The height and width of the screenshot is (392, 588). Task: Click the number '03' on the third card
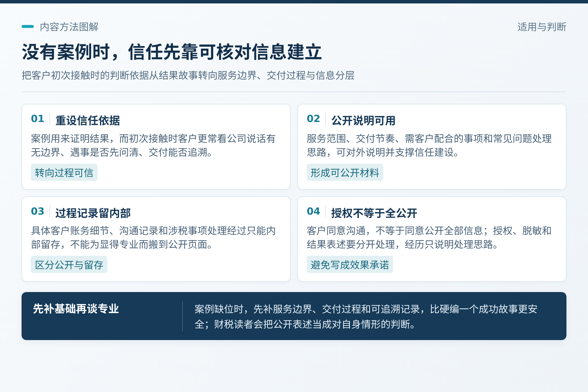[37, 211]
